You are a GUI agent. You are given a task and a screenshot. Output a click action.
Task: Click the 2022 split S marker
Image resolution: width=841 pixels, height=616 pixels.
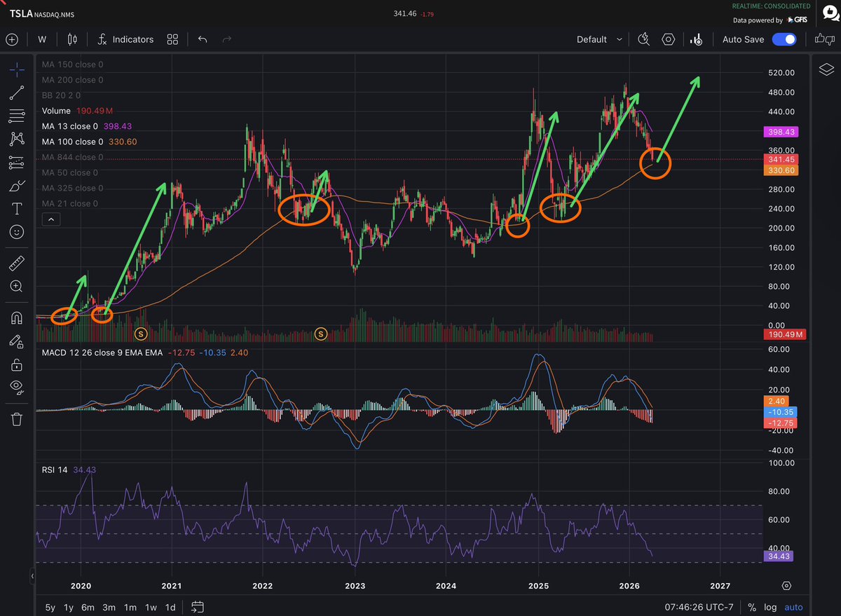(322, 334)
